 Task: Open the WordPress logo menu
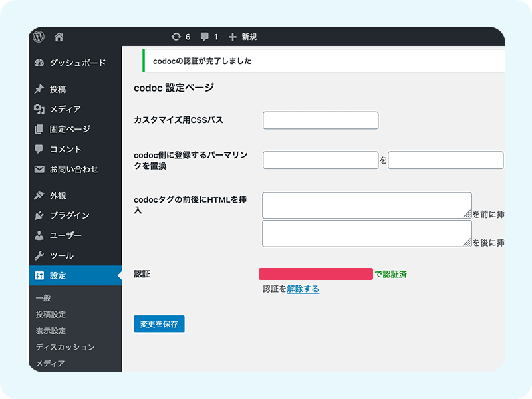(x=39, y=37)
